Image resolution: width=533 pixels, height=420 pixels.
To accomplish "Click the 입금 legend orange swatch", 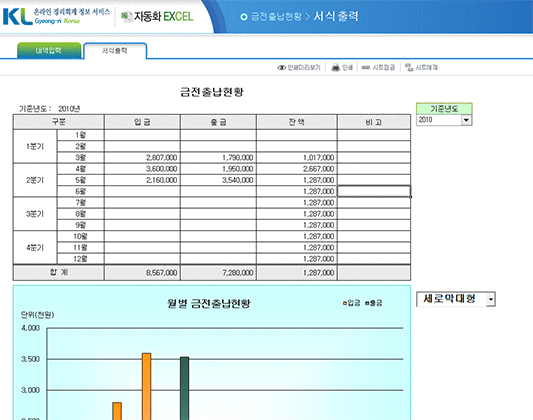I will tap(345, 303).
